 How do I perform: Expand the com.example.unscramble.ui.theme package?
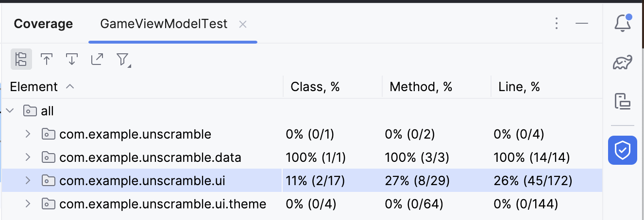click(28, 204)
